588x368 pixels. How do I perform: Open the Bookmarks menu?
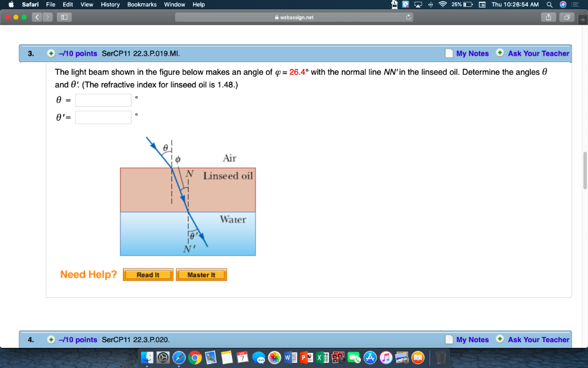coord(142,5)
